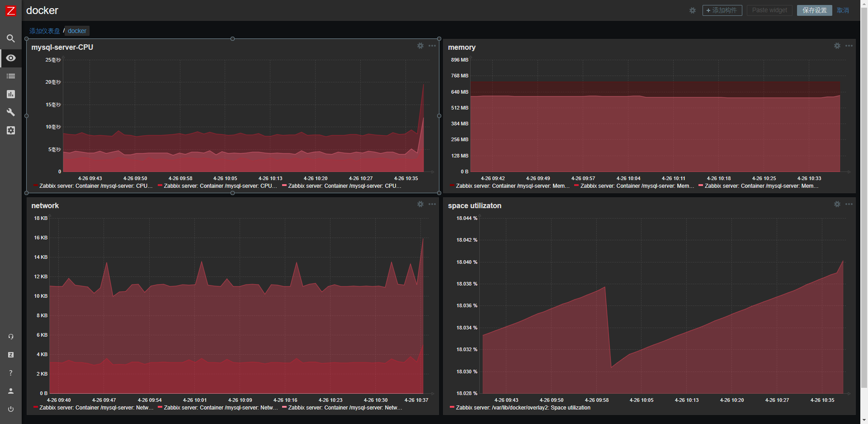Open the Configuration wrench icon

(x=11, y=112)
